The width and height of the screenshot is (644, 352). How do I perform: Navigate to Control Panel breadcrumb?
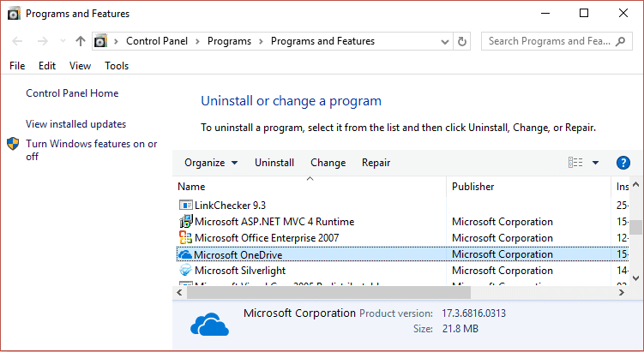point(157,41)
